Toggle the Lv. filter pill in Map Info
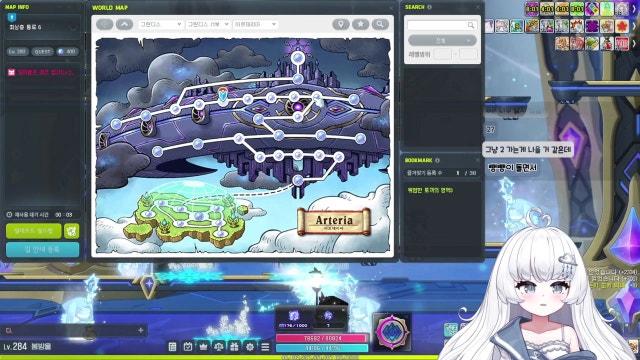Viewport: 640px width, 360px height. click(18, 51)
